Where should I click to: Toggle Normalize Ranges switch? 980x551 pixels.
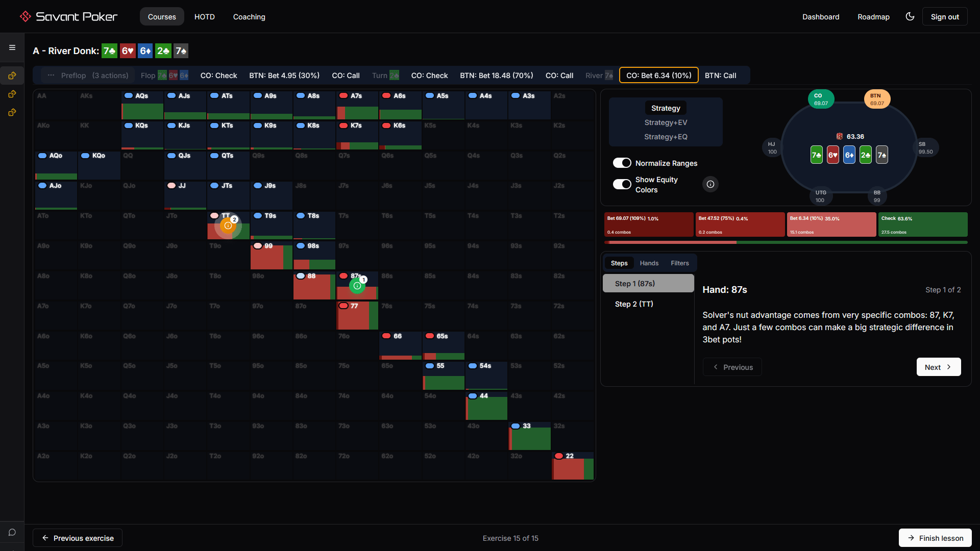coord(622,163)
